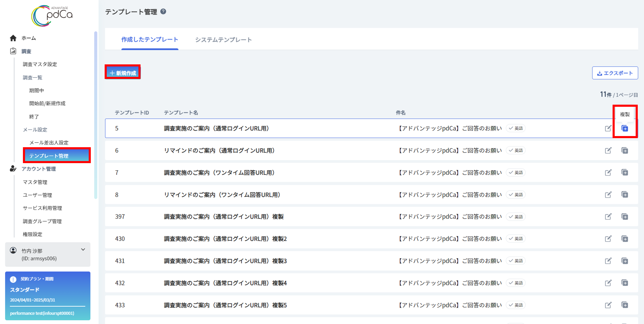Select template name ending with 複製4
This screenshot has height=324, width=644.
click(x=225, y=283)
